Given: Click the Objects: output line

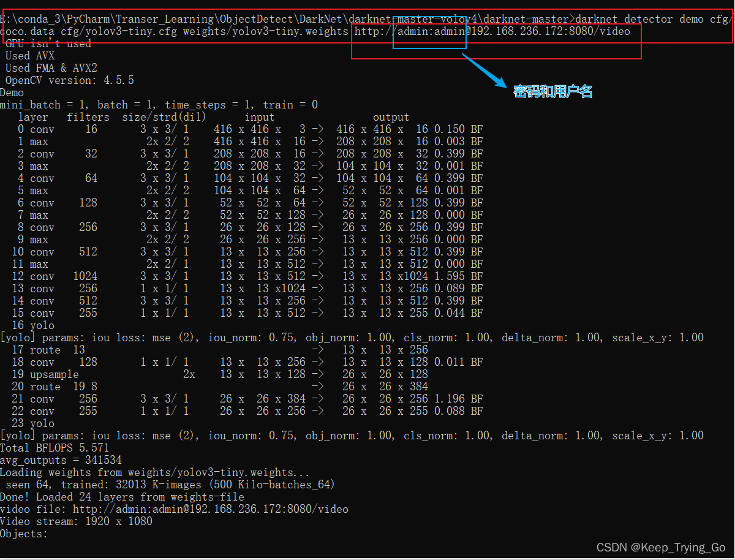Looking at the screenshot, I should tap(24, 534).
